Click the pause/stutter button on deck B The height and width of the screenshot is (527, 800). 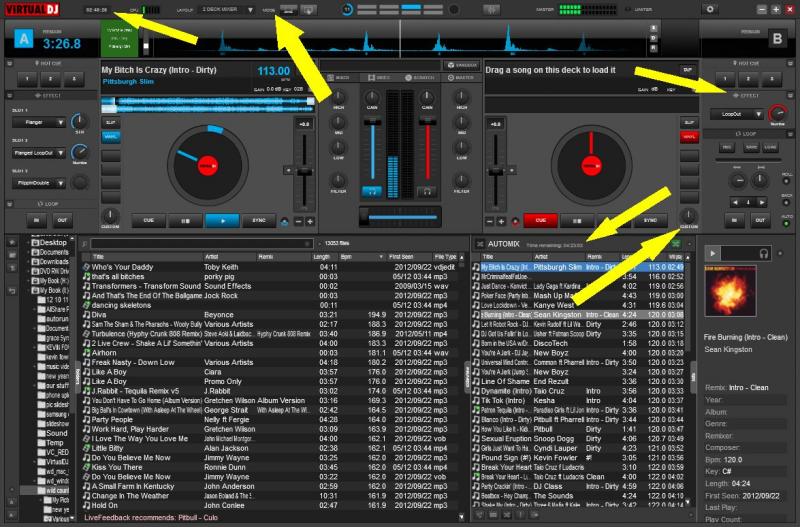pos(577,221)
